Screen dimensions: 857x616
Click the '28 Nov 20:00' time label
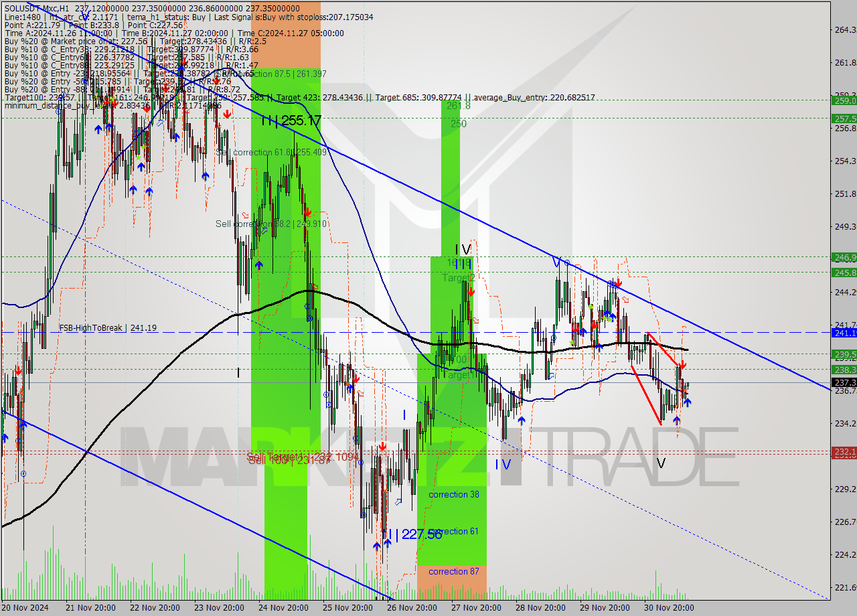[x=542, y=608]
